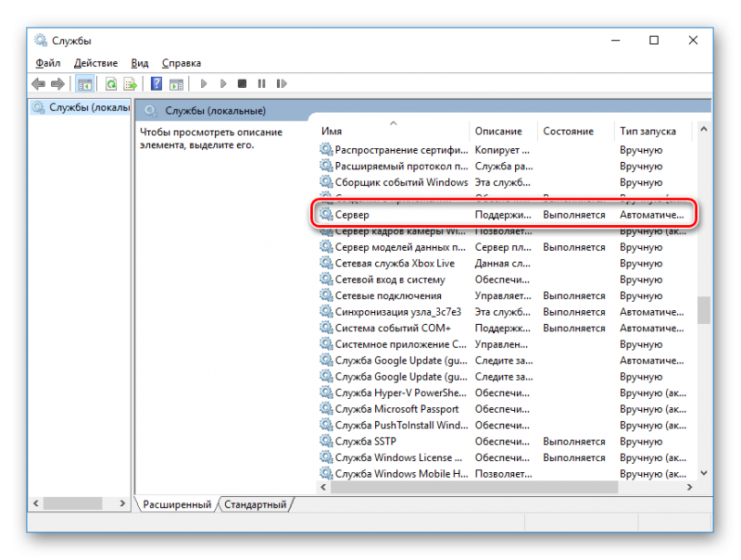
Task: Open the Справка menu
Action: [181, 63]
